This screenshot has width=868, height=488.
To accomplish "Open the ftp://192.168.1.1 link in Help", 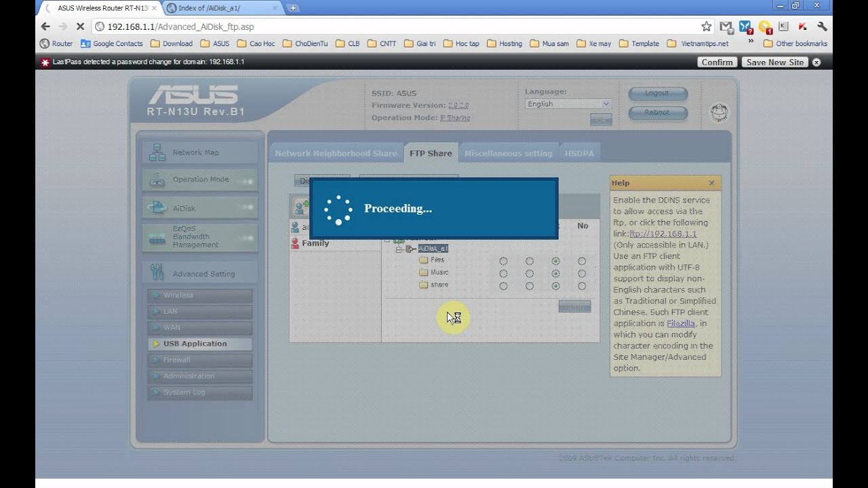I will pos(663,234).
